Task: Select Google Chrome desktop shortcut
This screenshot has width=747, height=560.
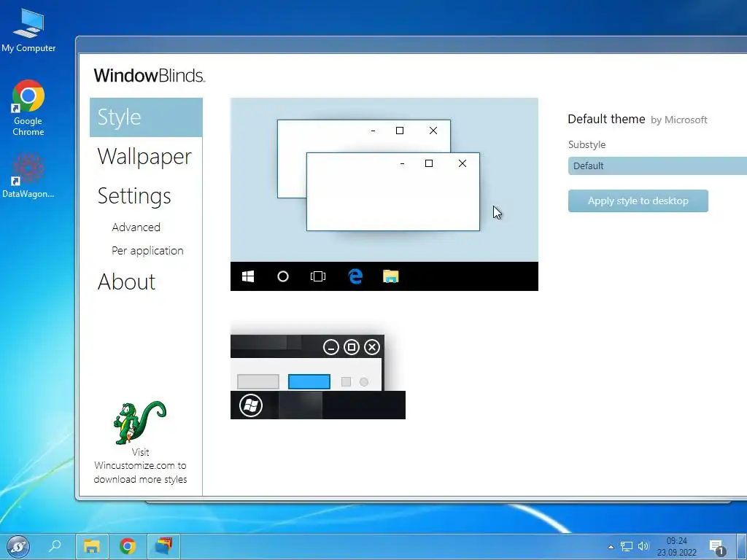Action: [28, 108]
